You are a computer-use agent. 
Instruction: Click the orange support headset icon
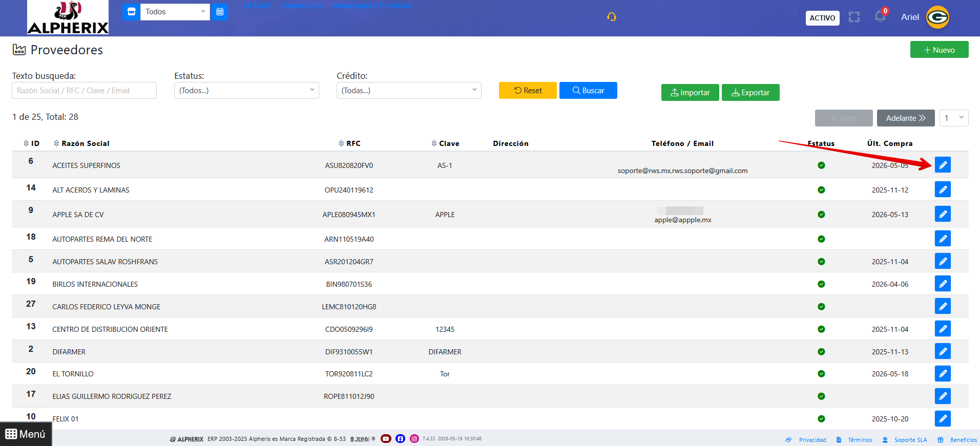pyautogui.click(x=611, y=17)
